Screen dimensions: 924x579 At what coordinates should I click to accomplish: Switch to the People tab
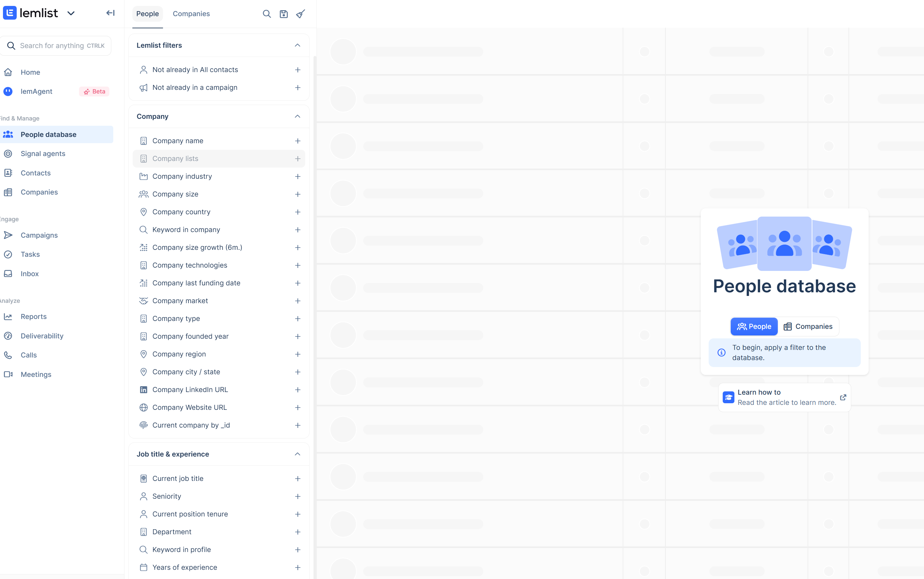tap(148, 14)
